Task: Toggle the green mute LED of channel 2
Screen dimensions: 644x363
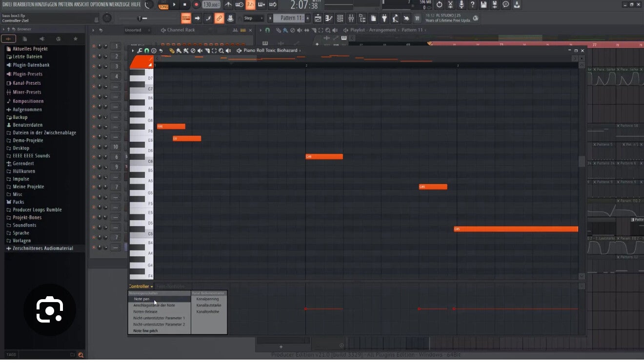Action: coord(94,57)
